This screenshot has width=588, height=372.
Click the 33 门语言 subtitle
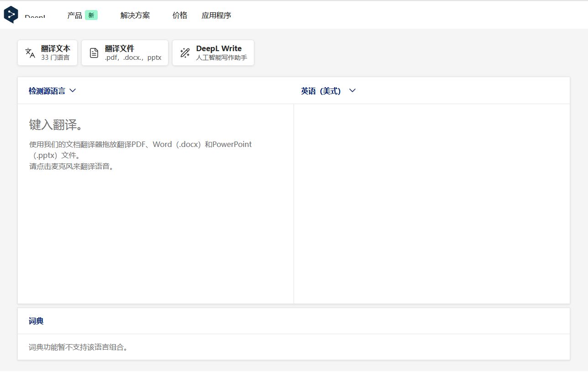(x=55, y=58)
